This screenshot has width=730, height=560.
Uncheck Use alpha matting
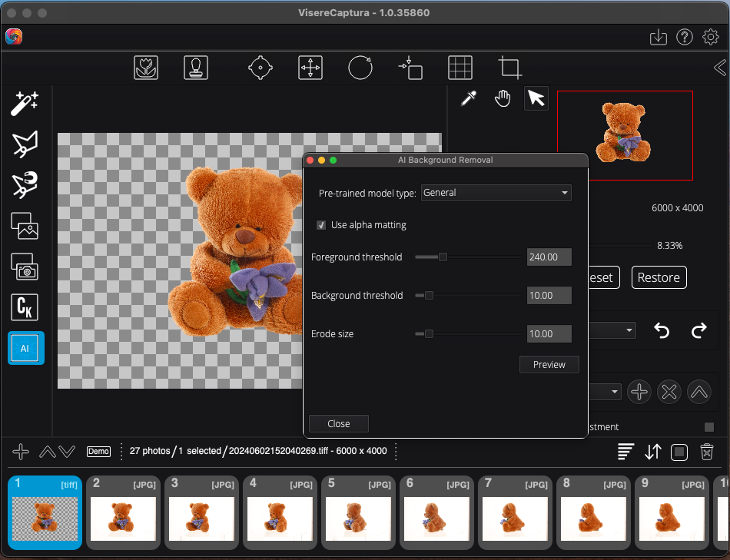point(321,225)
